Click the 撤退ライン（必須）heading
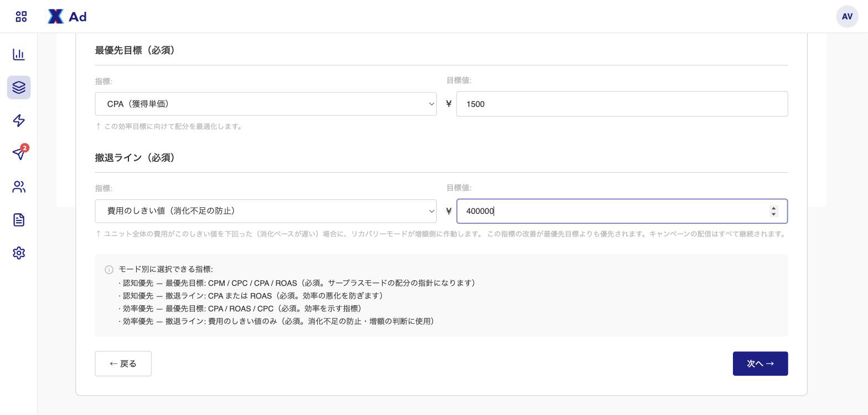This screenshot has height=415, width=868. [x=137, y=158]
